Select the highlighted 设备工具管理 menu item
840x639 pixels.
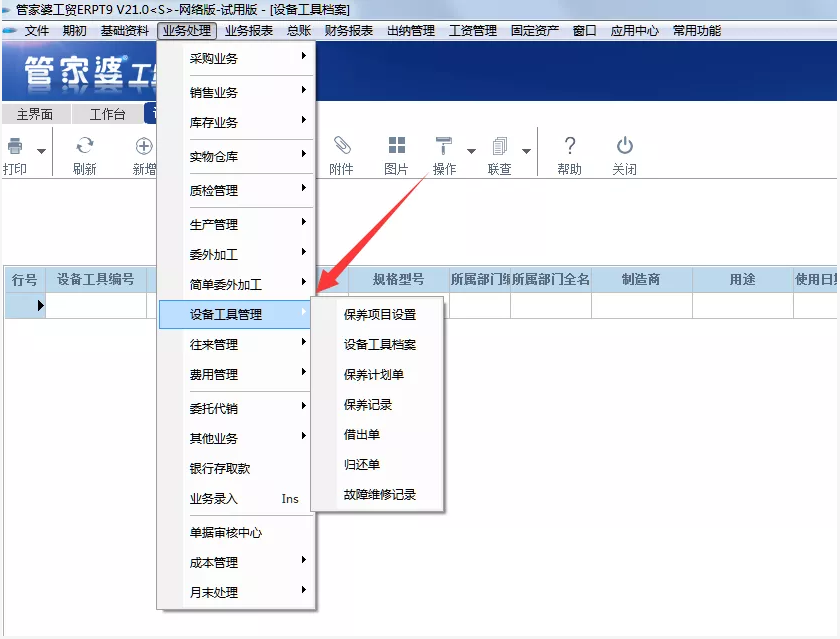(236, 314)
